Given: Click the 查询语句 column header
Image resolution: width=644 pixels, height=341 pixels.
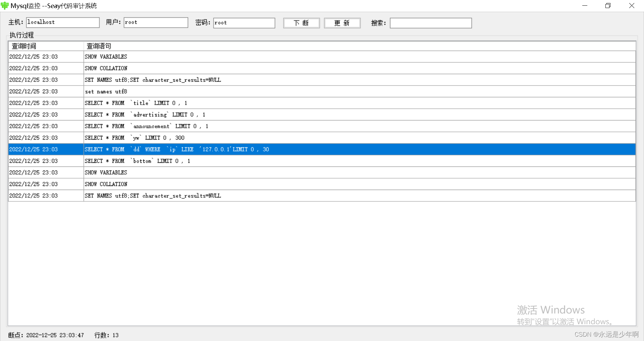Looking at the screenshot, I should pyautogui.click(x=360, y=46).
